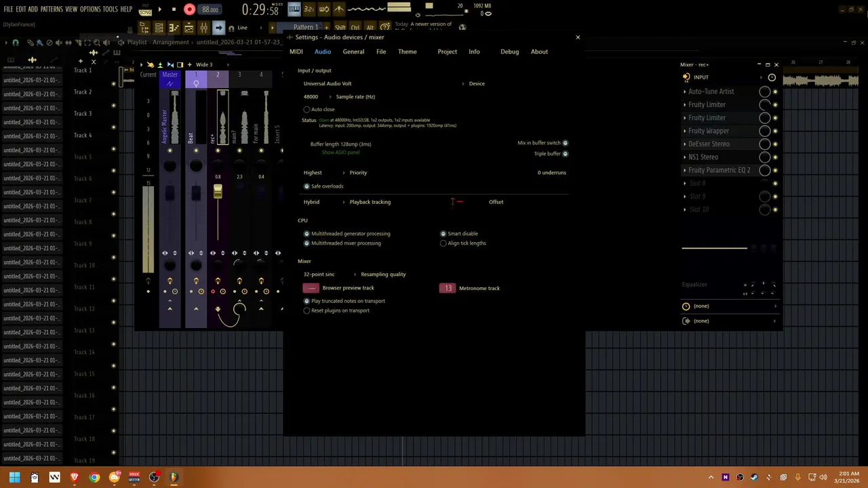868x488 pixels.
Task: Open Auto-Tune Artist effect slot in Mixer
Action: (x=711, y=91)
